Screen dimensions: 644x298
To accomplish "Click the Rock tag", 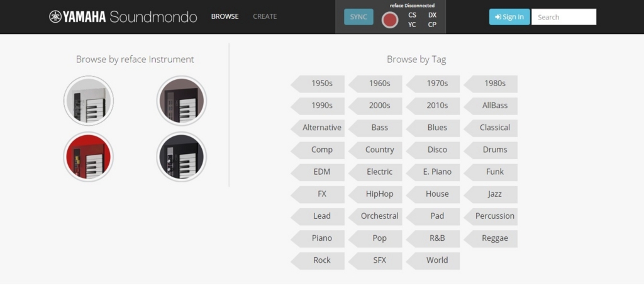I will pyautogui.click(x=318, y=261).
